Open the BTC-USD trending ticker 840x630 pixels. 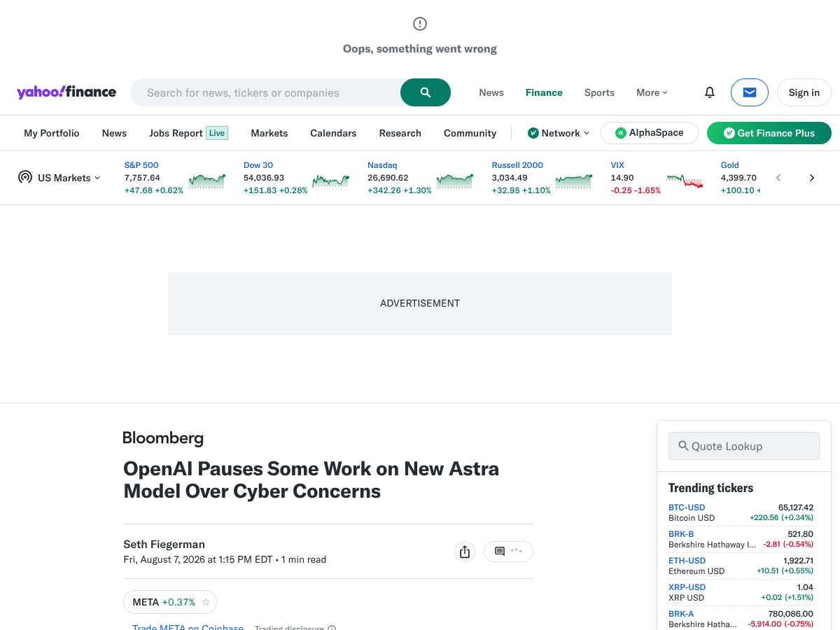point(687,507)
